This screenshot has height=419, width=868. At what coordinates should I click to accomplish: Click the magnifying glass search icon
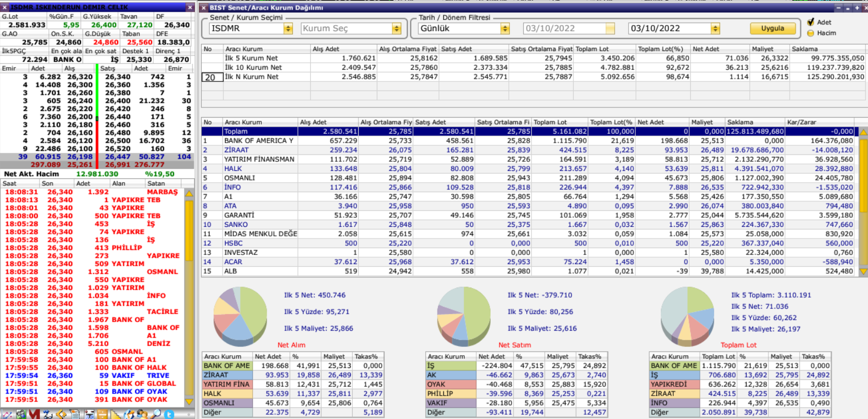tap(156, 414)
